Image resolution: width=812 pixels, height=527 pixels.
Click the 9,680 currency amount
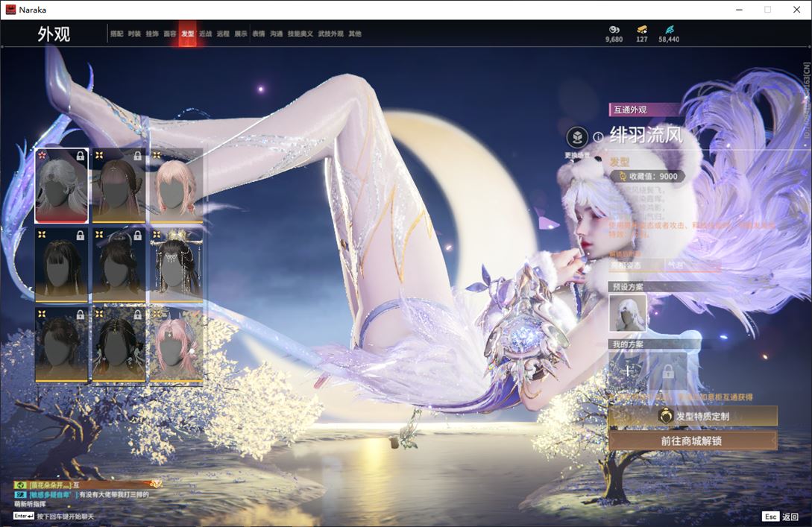click(614, 40)
